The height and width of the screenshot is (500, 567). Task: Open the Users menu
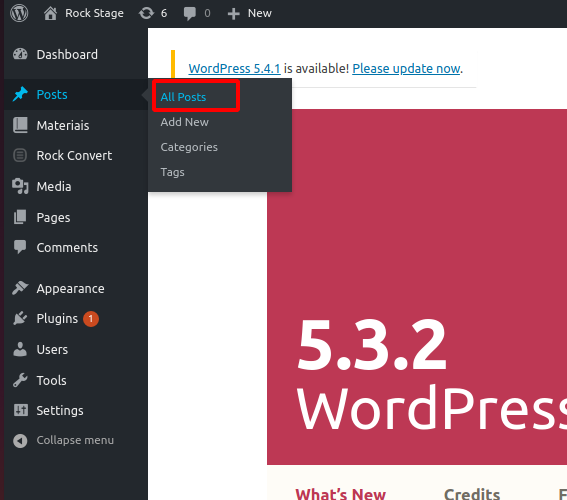tap(52, 350)
